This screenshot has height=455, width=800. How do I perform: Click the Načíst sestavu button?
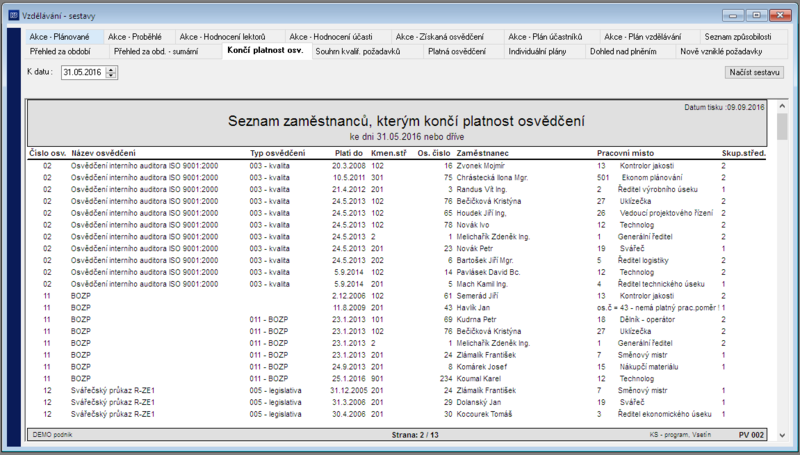pyautogui.click(x=754, y=72)
